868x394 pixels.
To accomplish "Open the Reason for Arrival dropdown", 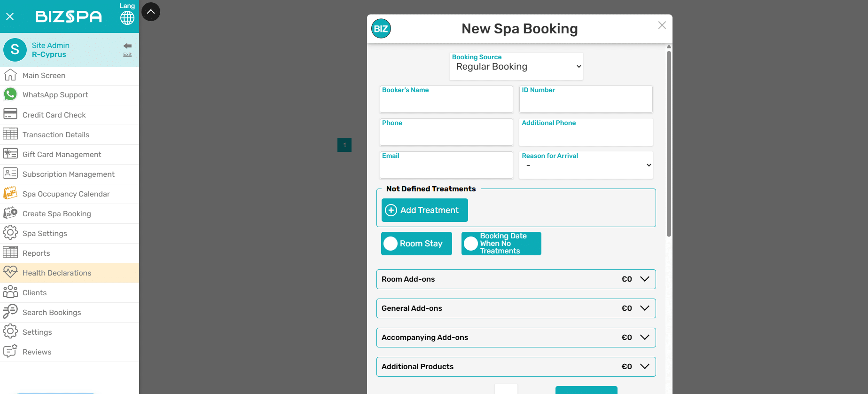I will (x=586, y=165).
